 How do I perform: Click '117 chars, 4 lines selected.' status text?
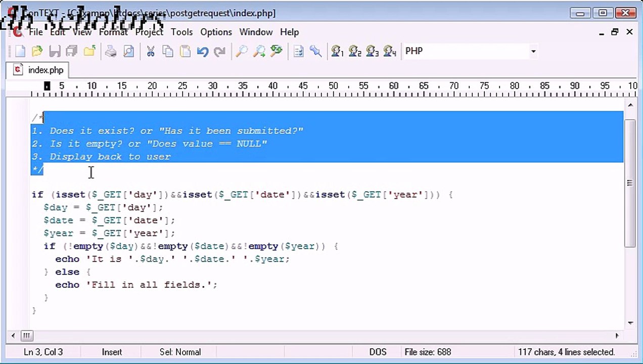tap(566, 352)
